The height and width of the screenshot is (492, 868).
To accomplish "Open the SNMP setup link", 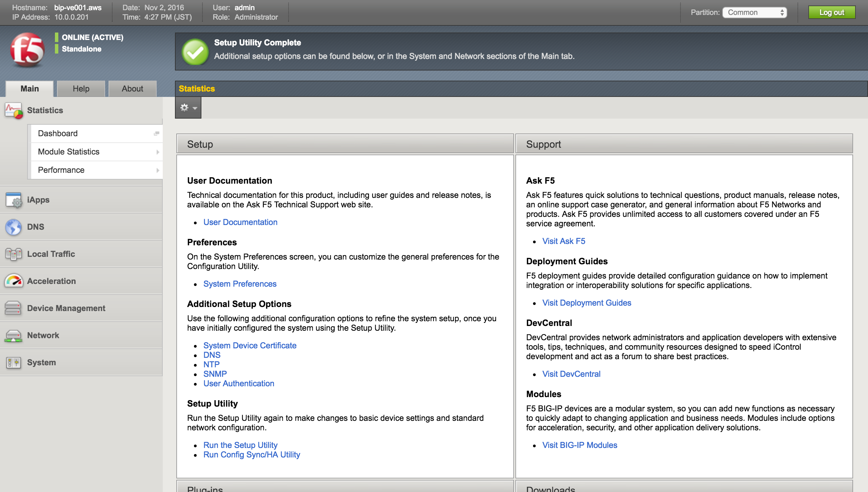I will (215, 374).
